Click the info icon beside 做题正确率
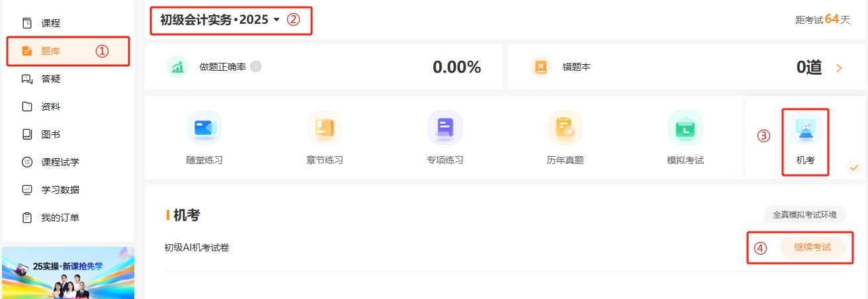868x299 pixels. [x=256, y=67]
